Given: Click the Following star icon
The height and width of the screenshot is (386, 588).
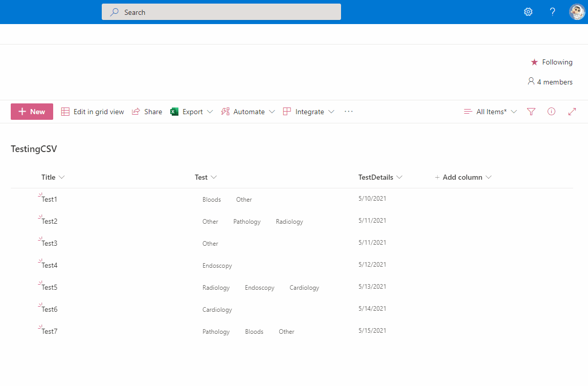Looking at the screenshot, I should point(534,62).
